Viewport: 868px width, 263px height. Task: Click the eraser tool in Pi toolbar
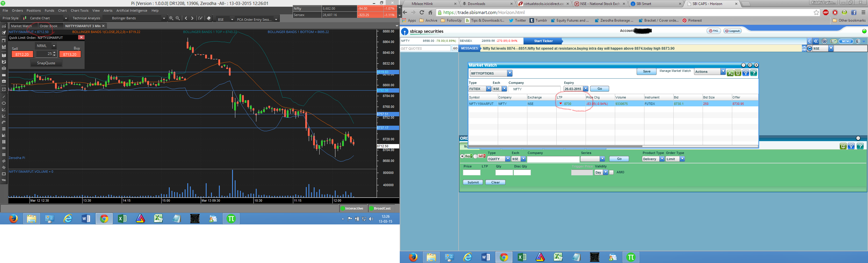pos(209,18)
